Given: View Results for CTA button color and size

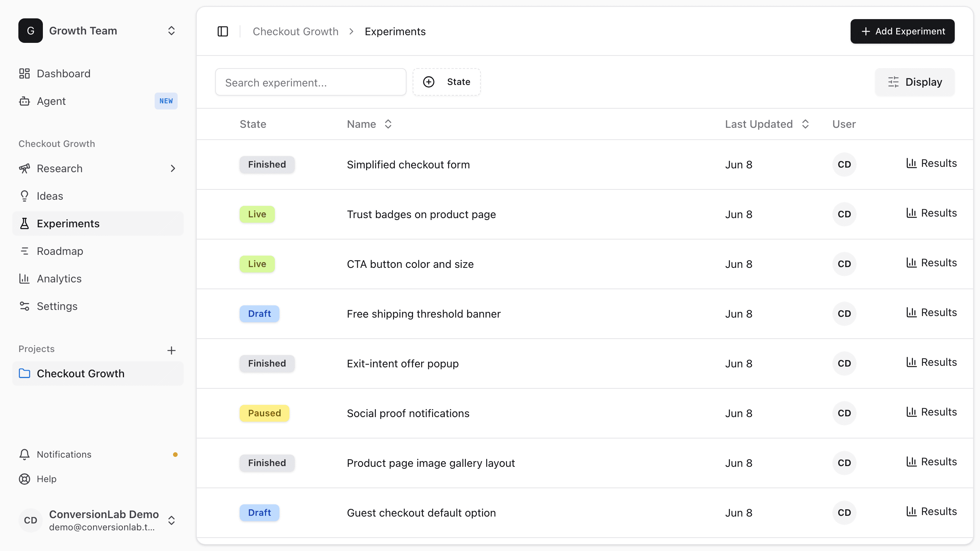Looking at the screenshot, I should (931, 263).
